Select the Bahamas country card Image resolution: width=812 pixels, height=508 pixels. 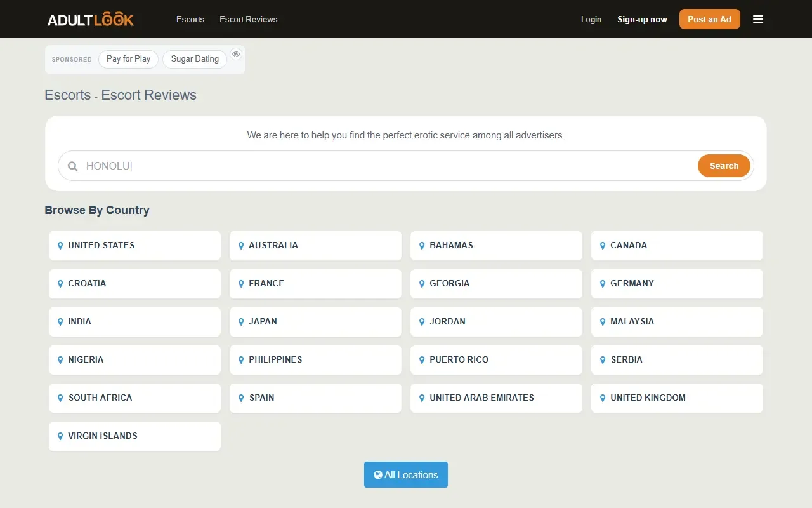496,246
